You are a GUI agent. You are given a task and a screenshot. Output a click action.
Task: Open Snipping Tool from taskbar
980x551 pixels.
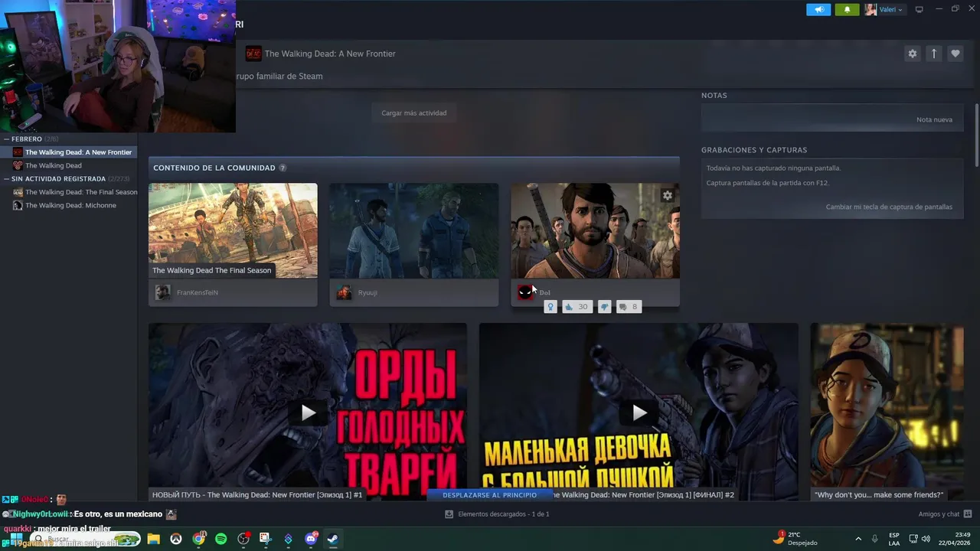266,539
